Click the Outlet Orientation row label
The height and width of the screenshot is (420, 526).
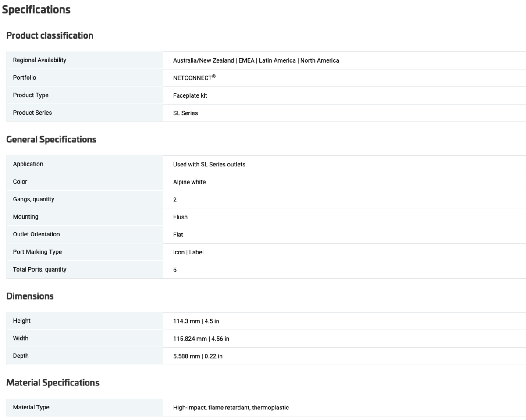[x=36, y=234]
